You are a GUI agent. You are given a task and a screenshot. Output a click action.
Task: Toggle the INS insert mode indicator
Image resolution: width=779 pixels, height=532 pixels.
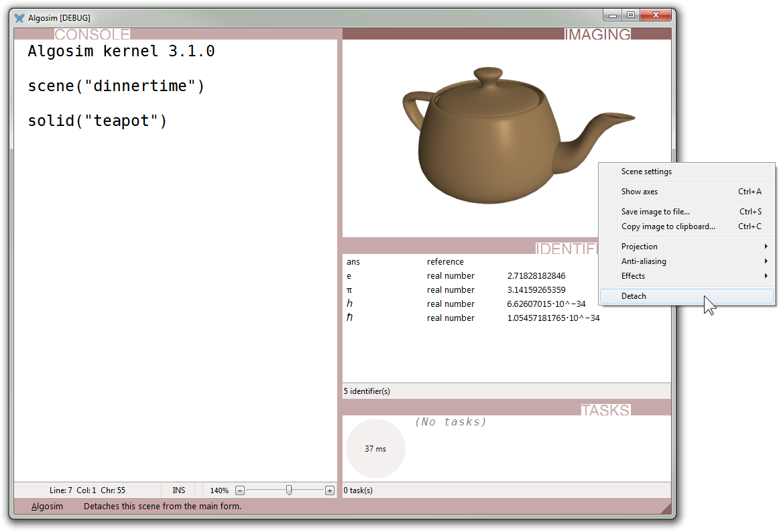(x=179, y=490)
